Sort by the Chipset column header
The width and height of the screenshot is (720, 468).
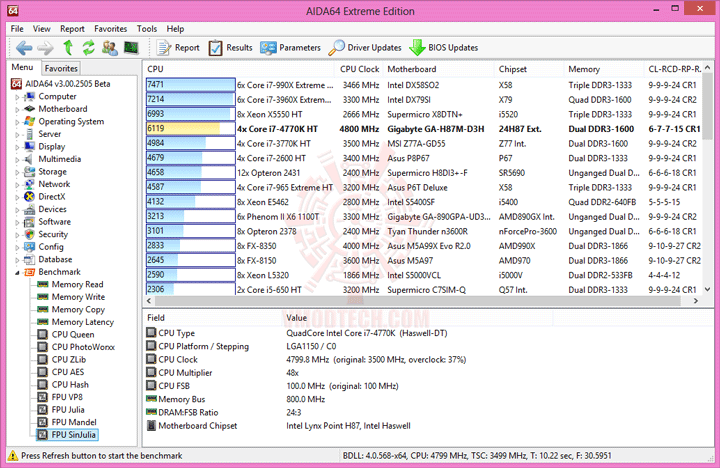529,69
